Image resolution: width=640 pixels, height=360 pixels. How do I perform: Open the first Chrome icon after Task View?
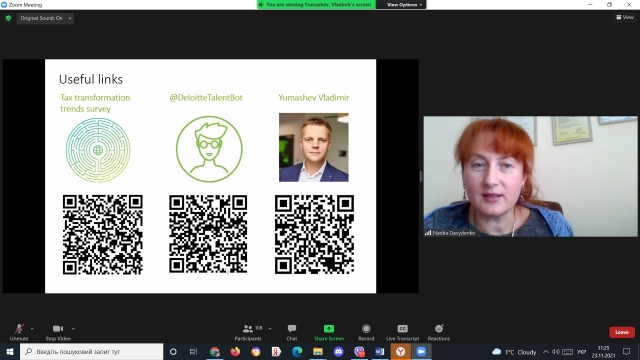point(215,351)
